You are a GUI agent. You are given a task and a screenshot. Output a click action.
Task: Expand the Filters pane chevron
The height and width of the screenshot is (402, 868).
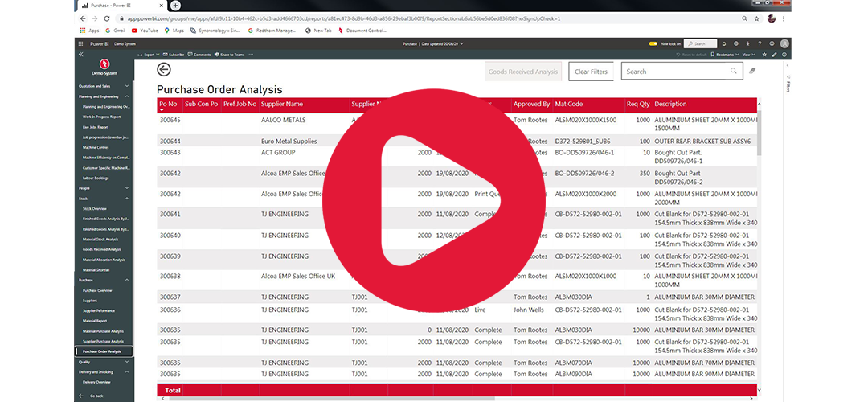tap(788, 65)
